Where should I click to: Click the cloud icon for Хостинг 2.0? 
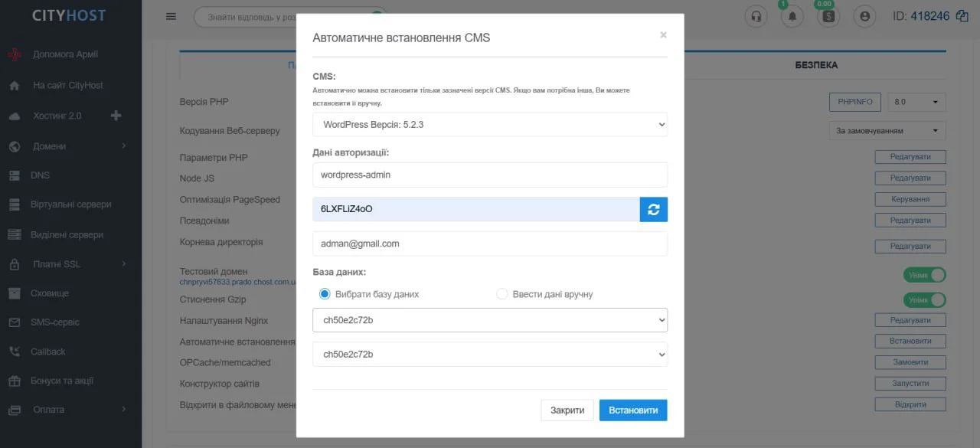click(x=15, y=116)
